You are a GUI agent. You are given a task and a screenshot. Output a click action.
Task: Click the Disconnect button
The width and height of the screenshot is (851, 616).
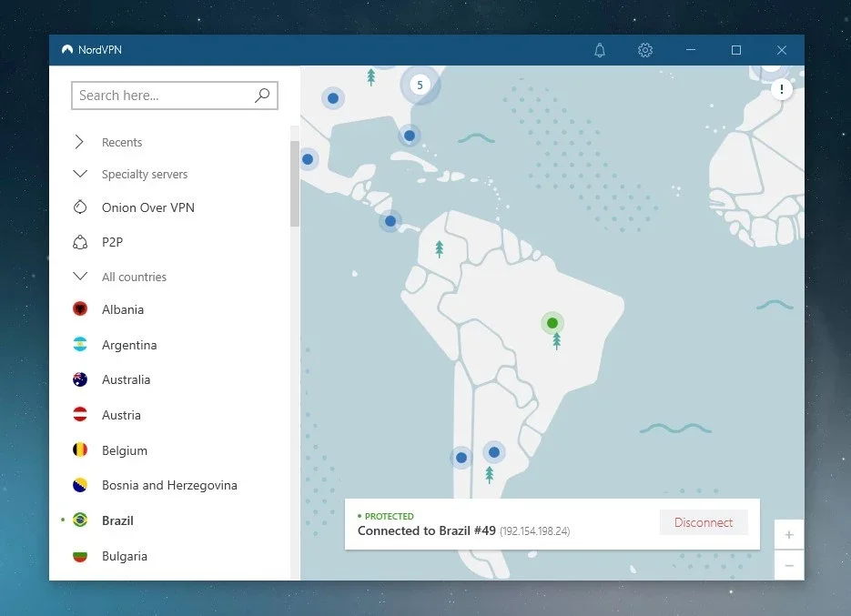pos(704,522)
